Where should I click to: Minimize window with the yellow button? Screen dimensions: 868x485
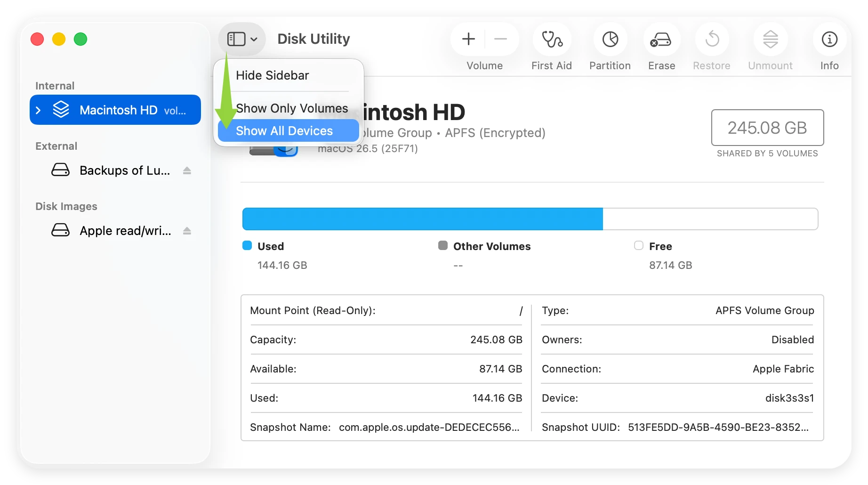pyautogui.click(x=59, y=39)
